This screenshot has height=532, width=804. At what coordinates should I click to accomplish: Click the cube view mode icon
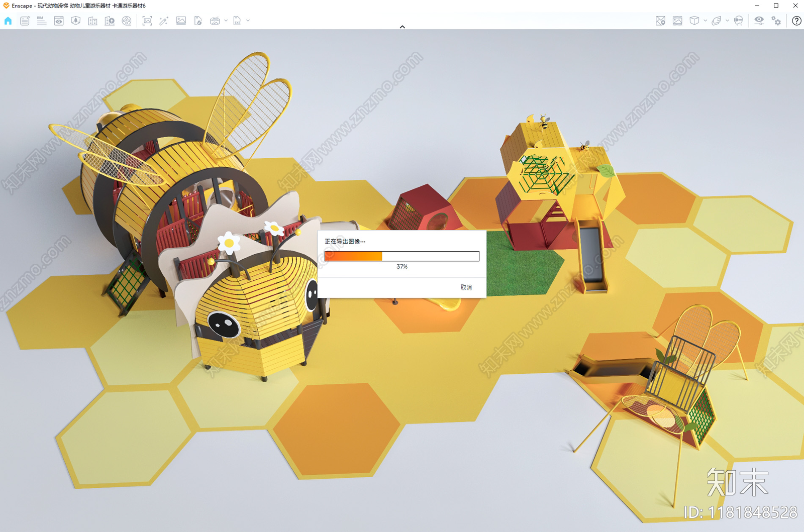[x=694, y=21]
